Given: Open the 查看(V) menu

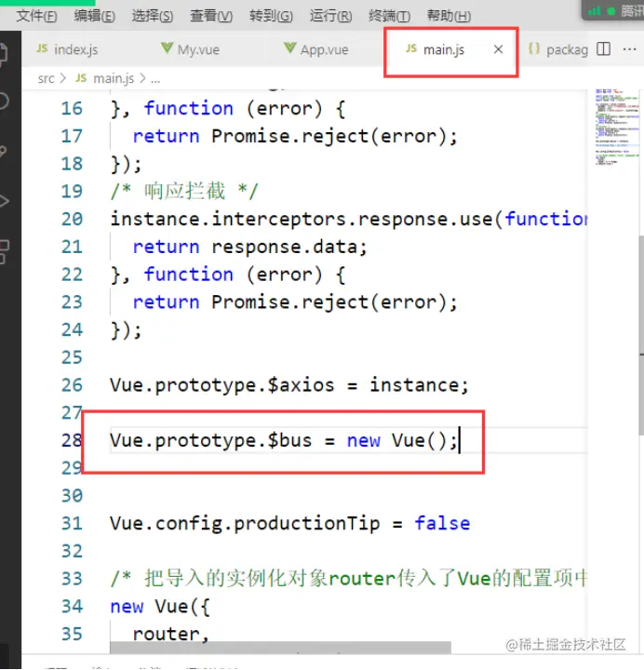Looking at the screenshot, I should pos(211,16).
